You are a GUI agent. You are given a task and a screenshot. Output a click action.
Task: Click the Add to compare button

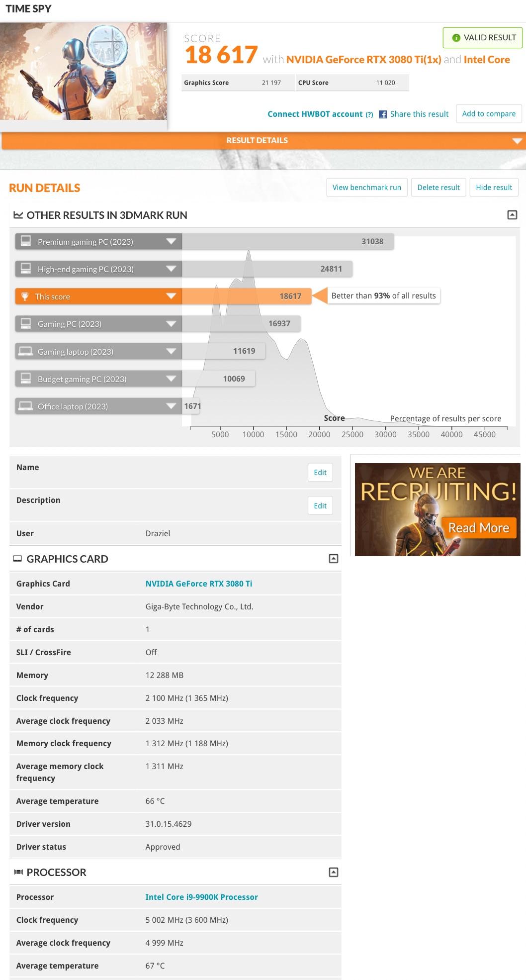489,113
